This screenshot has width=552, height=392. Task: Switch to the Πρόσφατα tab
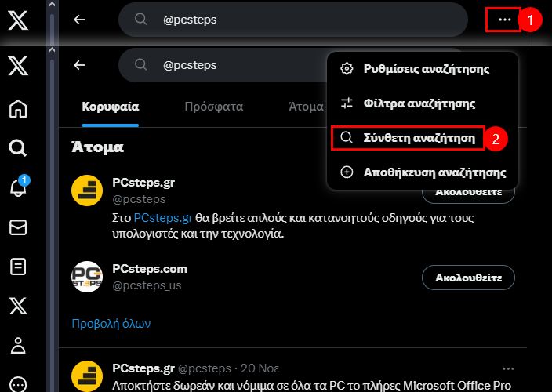(214, 107)
